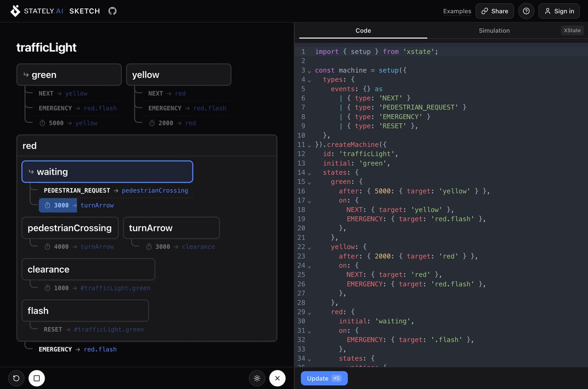Click the Share button
588x389 pixels.
coord(494,11)
